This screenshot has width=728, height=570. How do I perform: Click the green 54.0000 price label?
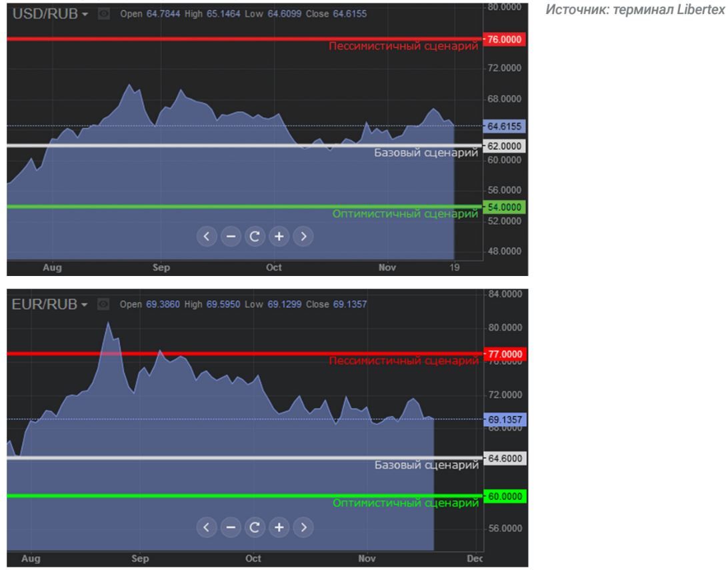[506, 207]
